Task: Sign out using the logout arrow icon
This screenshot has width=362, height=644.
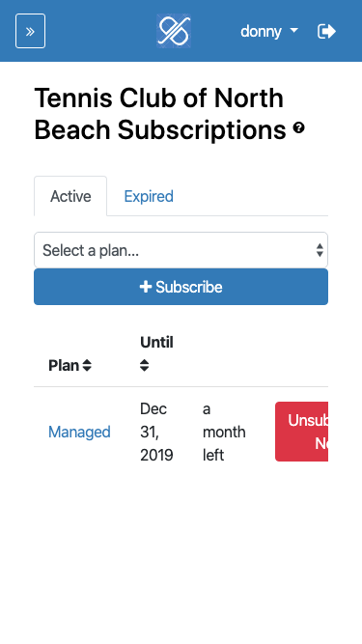Action: pyautogui.click(x=326, y=32)
